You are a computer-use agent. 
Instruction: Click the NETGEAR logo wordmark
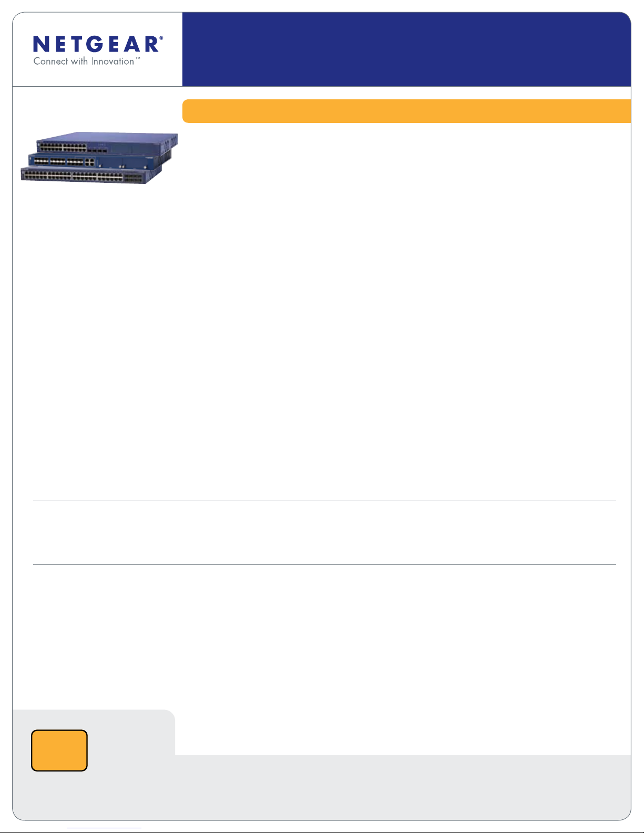pos(96,45)
